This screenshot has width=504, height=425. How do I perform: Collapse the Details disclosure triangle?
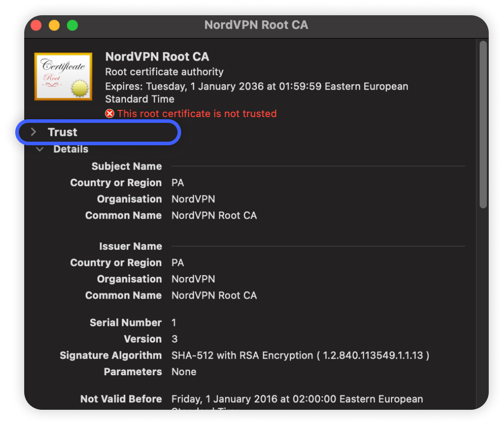point(40,149)
